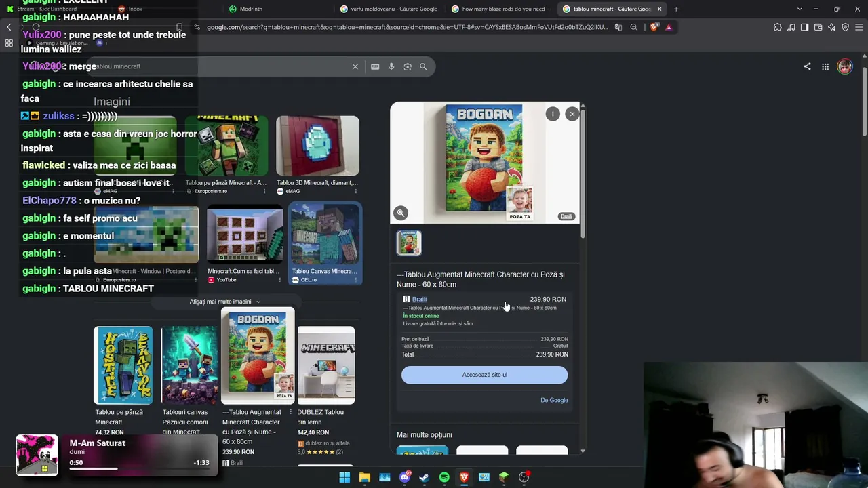Open Brave Wallet icon in toolbar
The height and width of the screenshot is (488, 868).
pyautogui.click(x=818, y=27)
